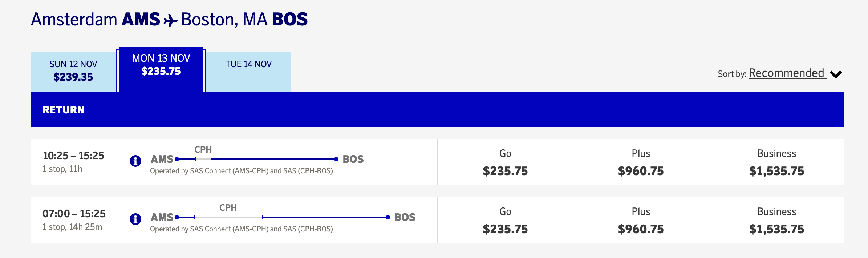The width and height of the screenshot is (868, 258).
Task: Open the Recommended sort dropdown
Action: point(786,73)
